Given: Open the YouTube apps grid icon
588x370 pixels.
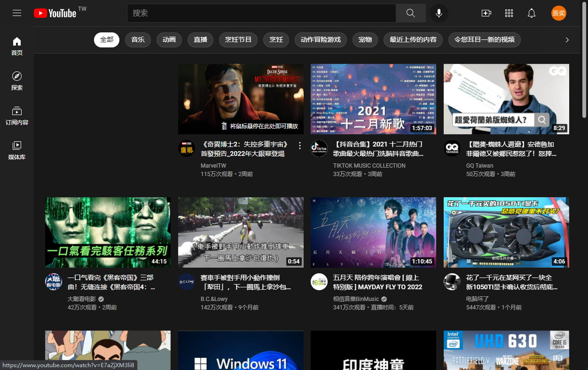Looking at the screenshot, I should [x=509, y=13].
